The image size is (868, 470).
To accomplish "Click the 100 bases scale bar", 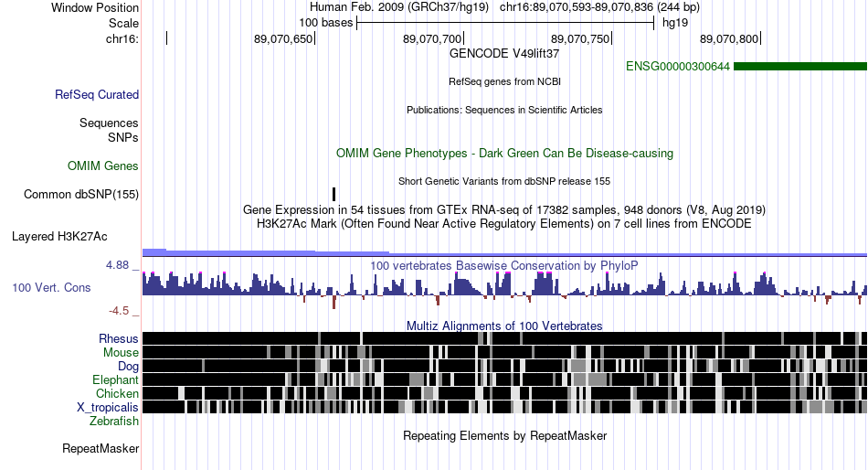I will tap(505, 23).
